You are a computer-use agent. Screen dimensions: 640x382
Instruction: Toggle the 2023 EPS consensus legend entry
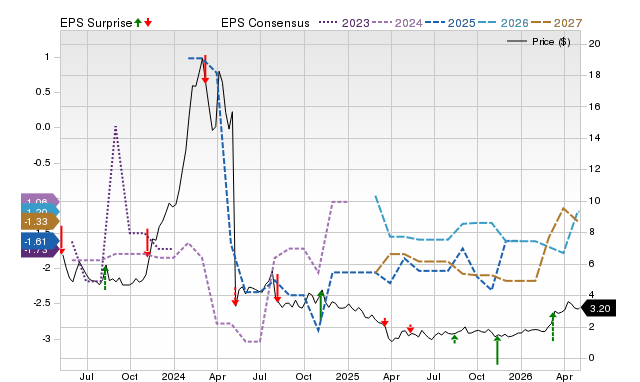[x=344, y=23]
